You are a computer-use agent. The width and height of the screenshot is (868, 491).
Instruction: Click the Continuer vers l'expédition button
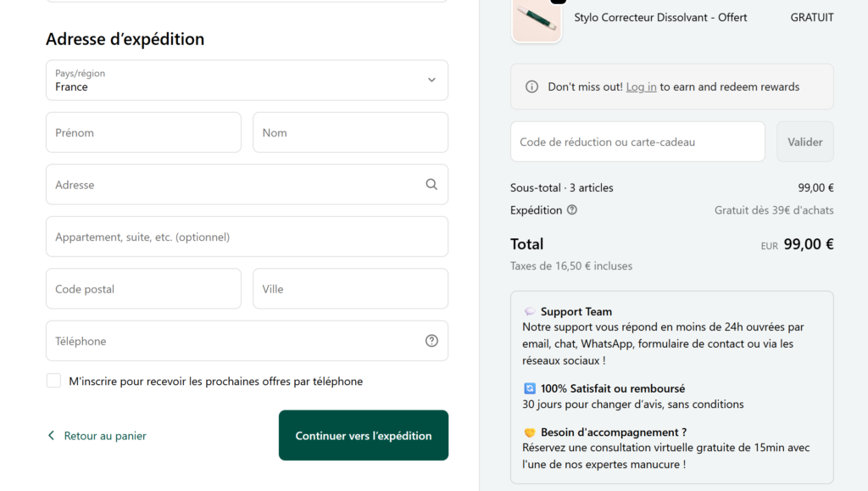point(363,435)
